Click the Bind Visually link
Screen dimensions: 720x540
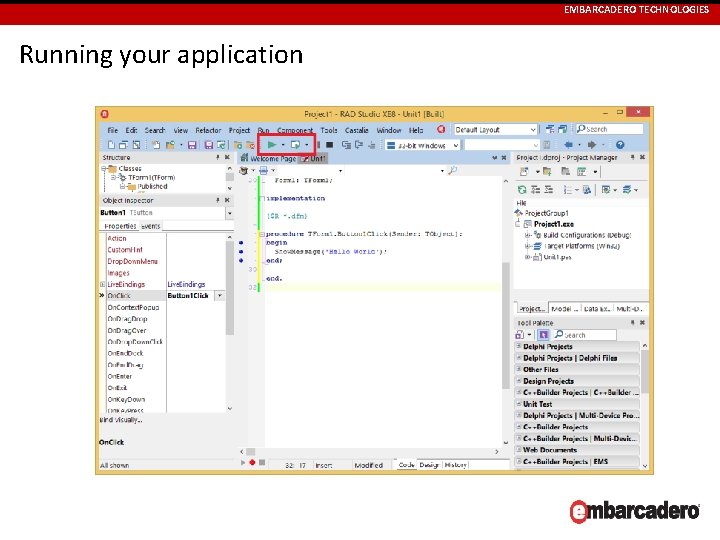coord(121,420)
